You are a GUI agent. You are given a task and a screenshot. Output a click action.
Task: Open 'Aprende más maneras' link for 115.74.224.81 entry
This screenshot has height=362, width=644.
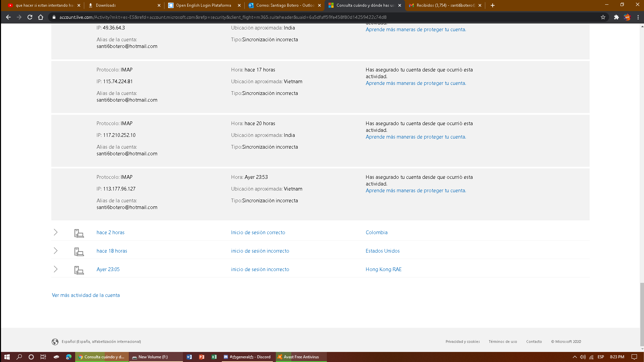click(x=416, y=83)
